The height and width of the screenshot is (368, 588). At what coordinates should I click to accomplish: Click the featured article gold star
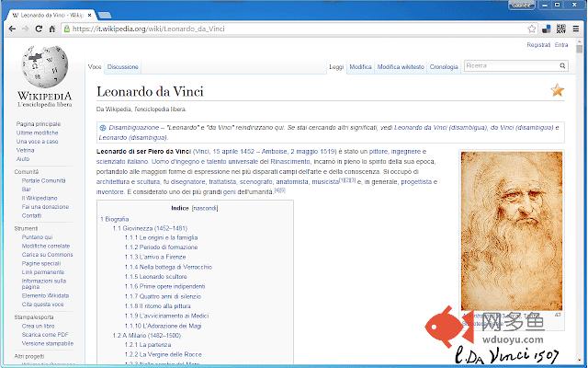coord(558,90)
